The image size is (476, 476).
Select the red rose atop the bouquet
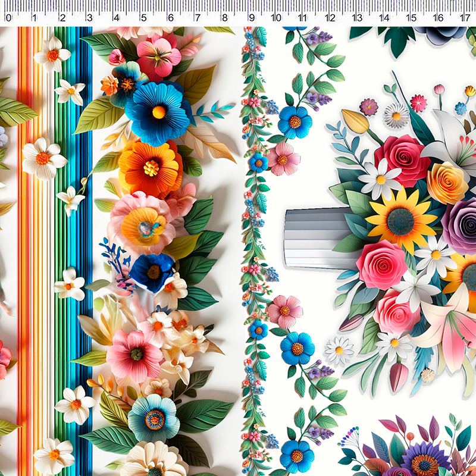pyautogui.click(x=402, y=158)
